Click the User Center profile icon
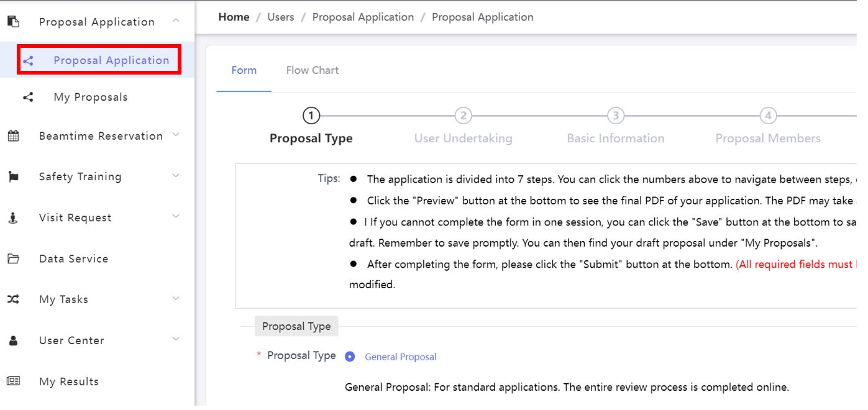This screenshot has height=410, width=868. pyautogui.click(x=13, y=340)
